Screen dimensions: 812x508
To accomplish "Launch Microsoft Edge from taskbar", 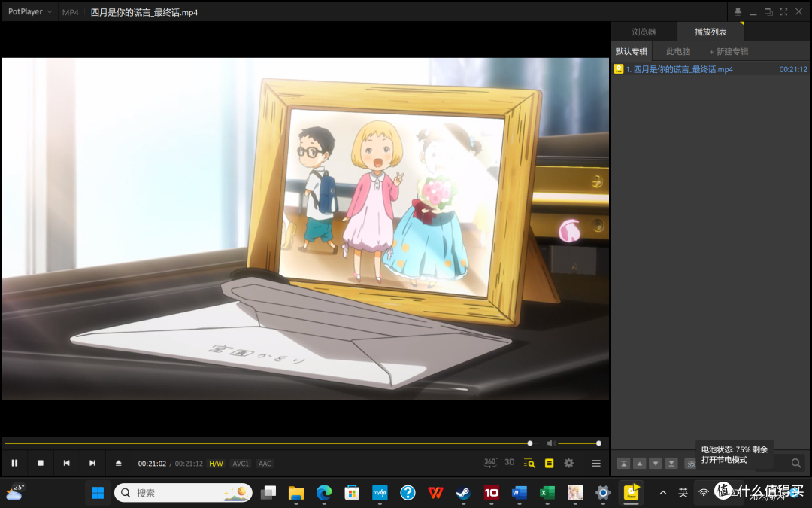I will 323,492.
